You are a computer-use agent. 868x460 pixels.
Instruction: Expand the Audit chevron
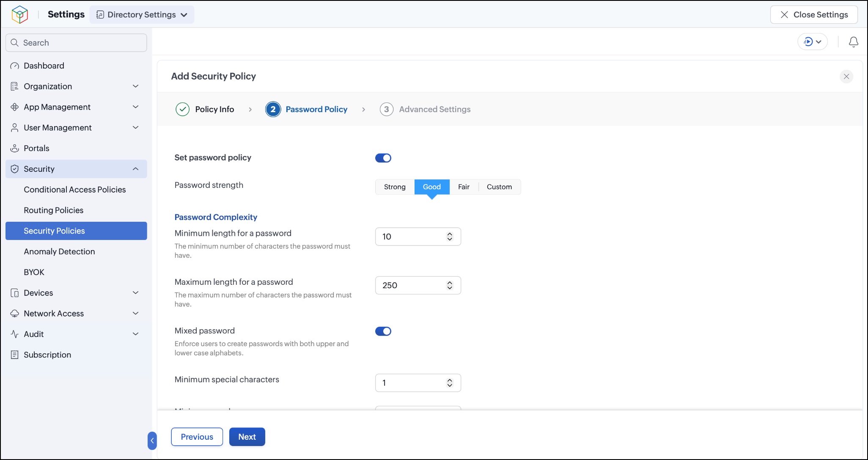pyautogui.click(x=136, y=334)
